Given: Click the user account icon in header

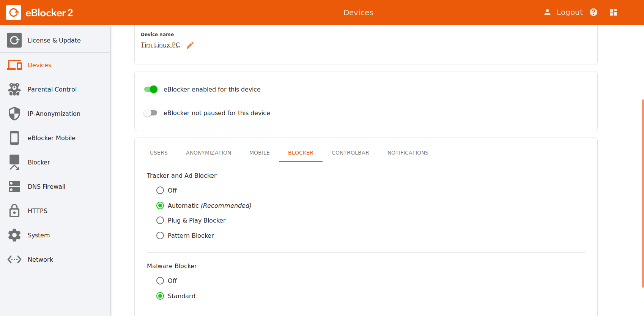Looking at the screenshot, I should coord(547,12).
